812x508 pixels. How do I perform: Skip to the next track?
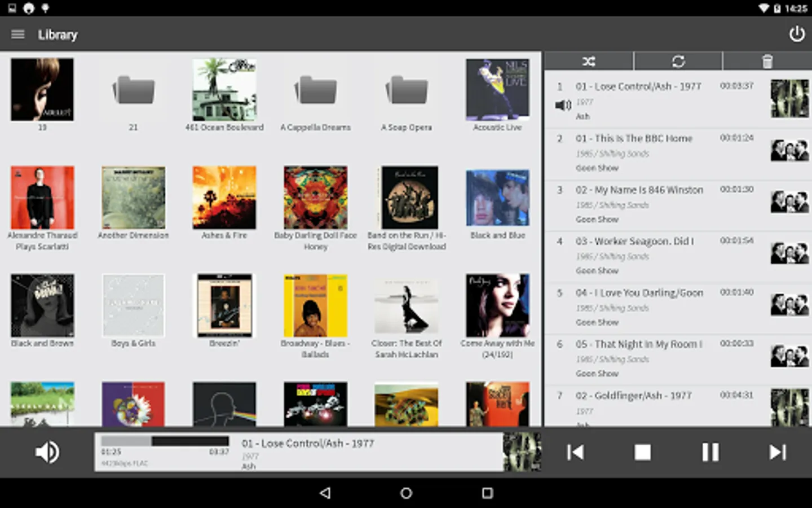778,452
